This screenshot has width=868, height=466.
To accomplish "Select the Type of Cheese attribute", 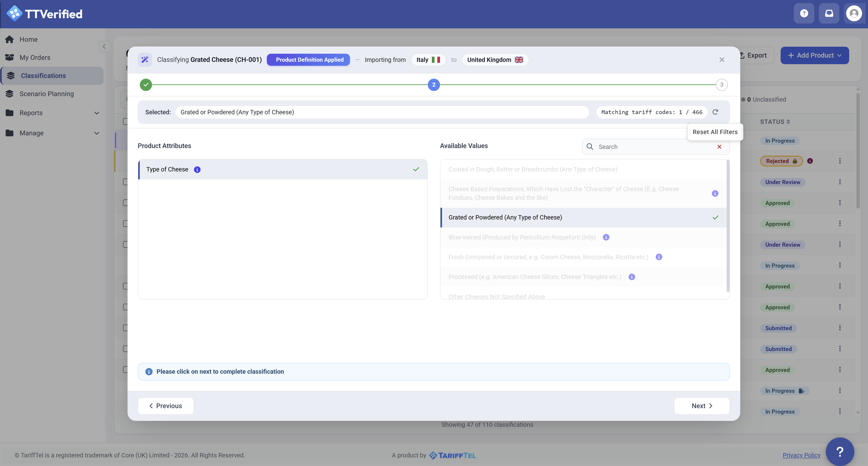I will click(x=282, y=169).
